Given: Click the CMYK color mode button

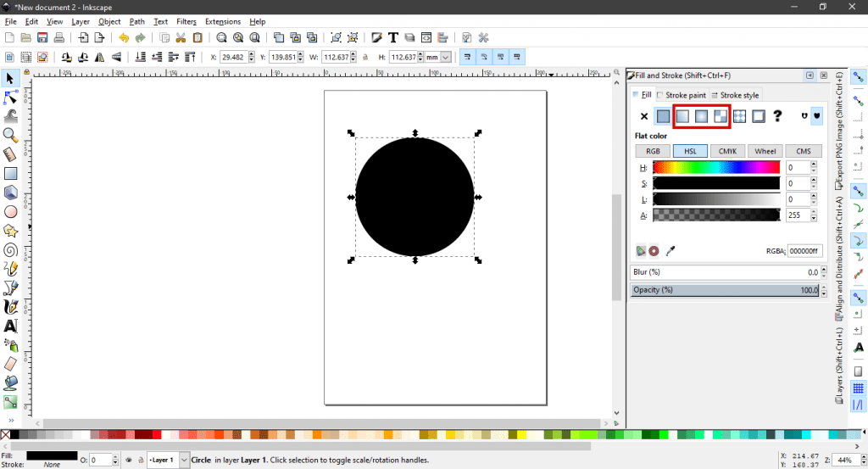Looking at the screenshot, I should click(x=727, y=151).
